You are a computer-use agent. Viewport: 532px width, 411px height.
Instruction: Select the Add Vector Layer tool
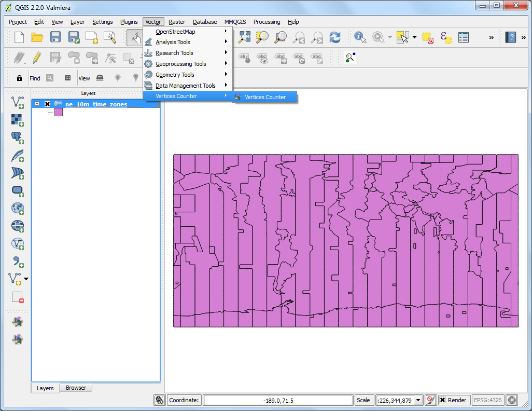17,103
